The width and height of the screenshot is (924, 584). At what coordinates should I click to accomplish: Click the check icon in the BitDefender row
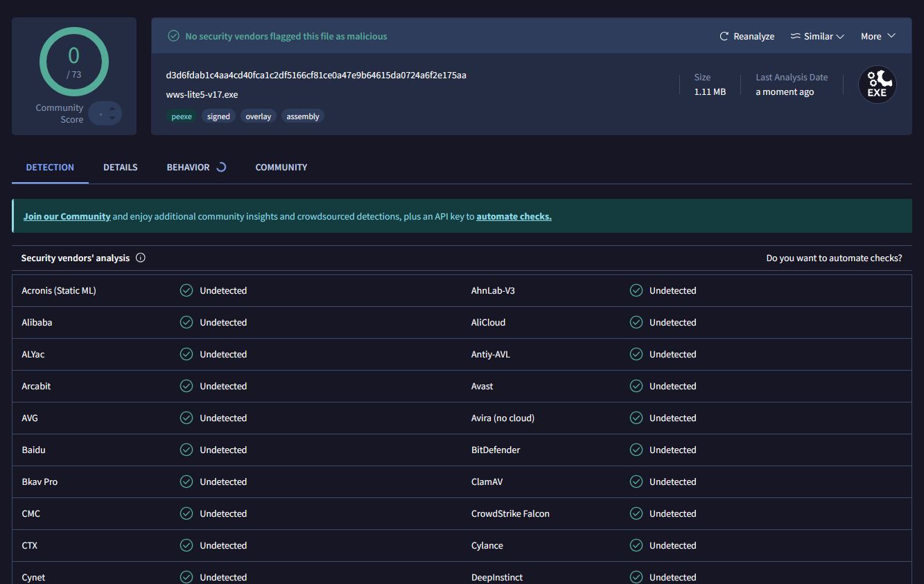tap(636, 450)
